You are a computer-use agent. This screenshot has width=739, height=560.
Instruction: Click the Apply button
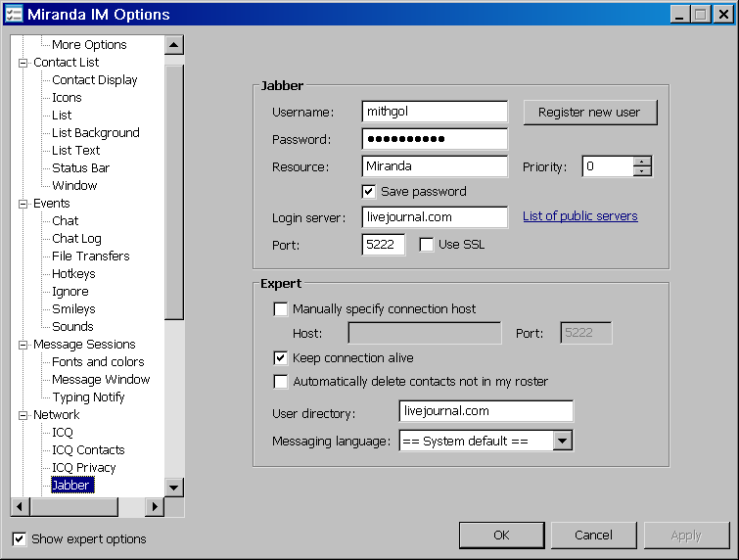click(x=686, y=535)
